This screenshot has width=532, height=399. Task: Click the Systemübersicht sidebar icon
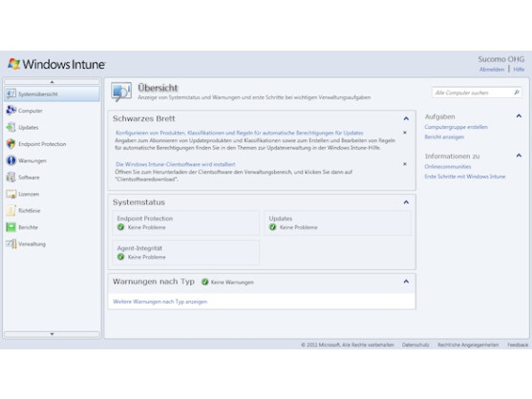coord(11,94)
